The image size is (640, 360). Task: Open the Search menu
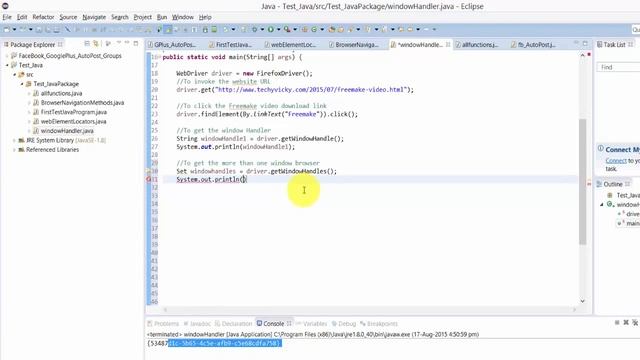pyautogui.click(x=120, y=17)
